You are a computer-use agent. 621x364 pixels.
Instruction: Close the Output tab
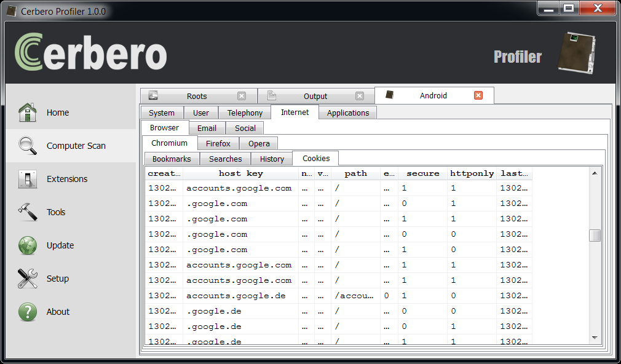tap(360, 96)
